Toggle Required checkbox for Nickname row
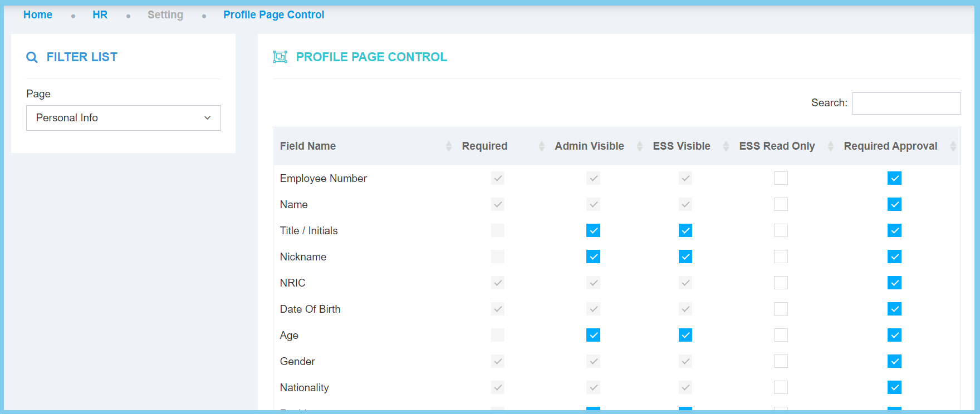This screenshot has width=980, height=414. tap(498, 257)
